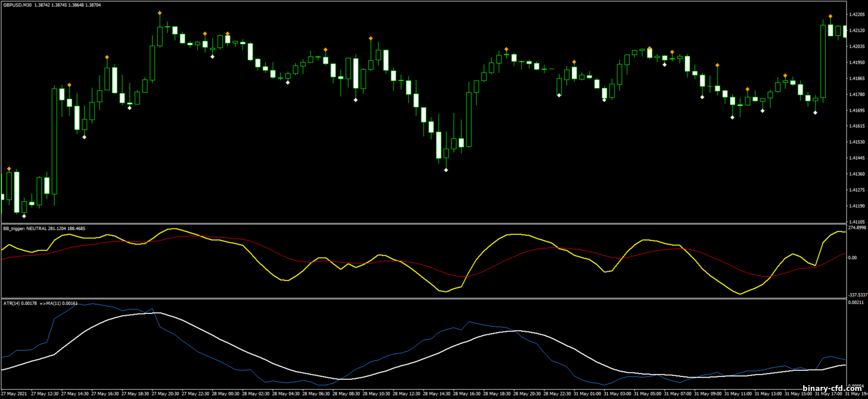Click the 31 May 03:00 time label
Image resolution: width=868 pixels, height=399 pixels.
coord(617,394)
